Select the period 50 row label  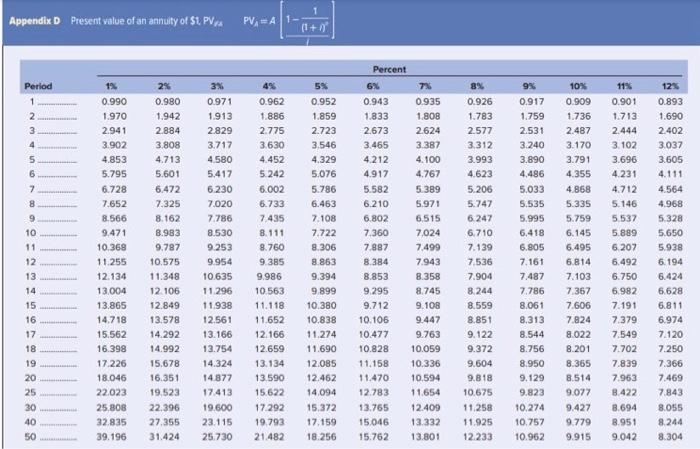[30, 437]
